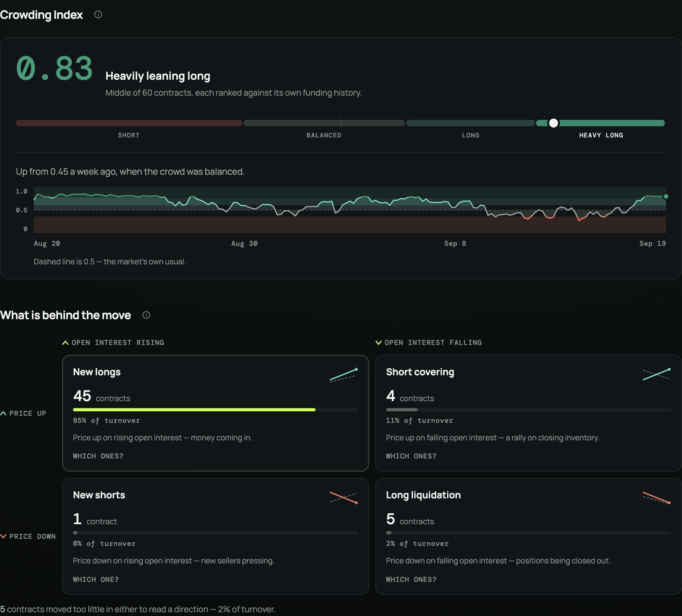The image size is (682, 616).
Task: Click the 2% of turnover label in Long liquidation
Action: 417,544
